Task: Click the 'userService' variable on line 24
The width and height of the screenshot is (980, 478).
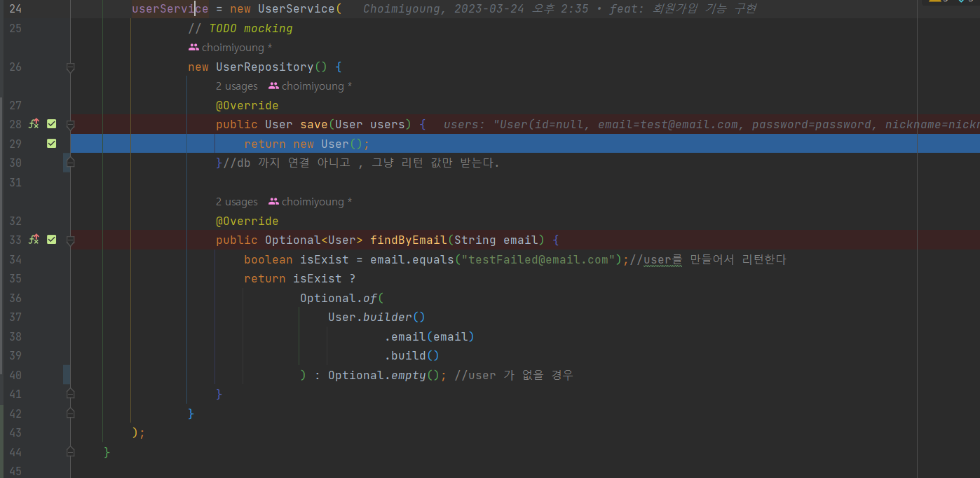Action: [x=170, y=9]
